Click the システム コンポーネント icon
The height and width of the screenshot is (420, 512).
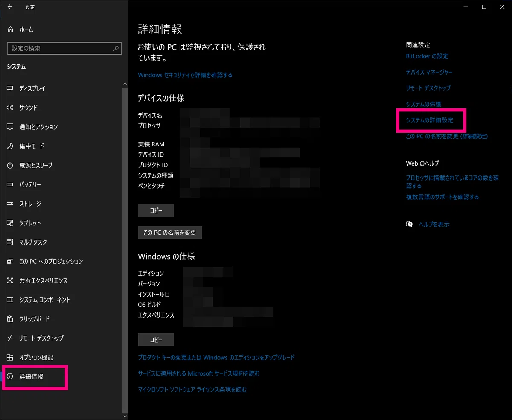(11, 300)
